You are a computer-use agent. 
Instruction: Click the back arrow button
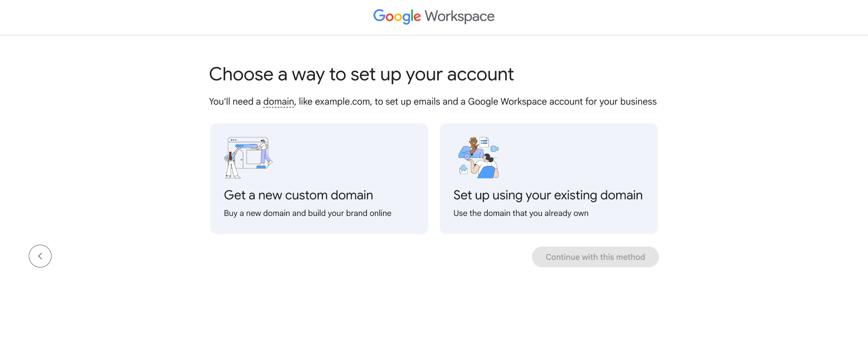pyautogui.click(x=40, y=256)
